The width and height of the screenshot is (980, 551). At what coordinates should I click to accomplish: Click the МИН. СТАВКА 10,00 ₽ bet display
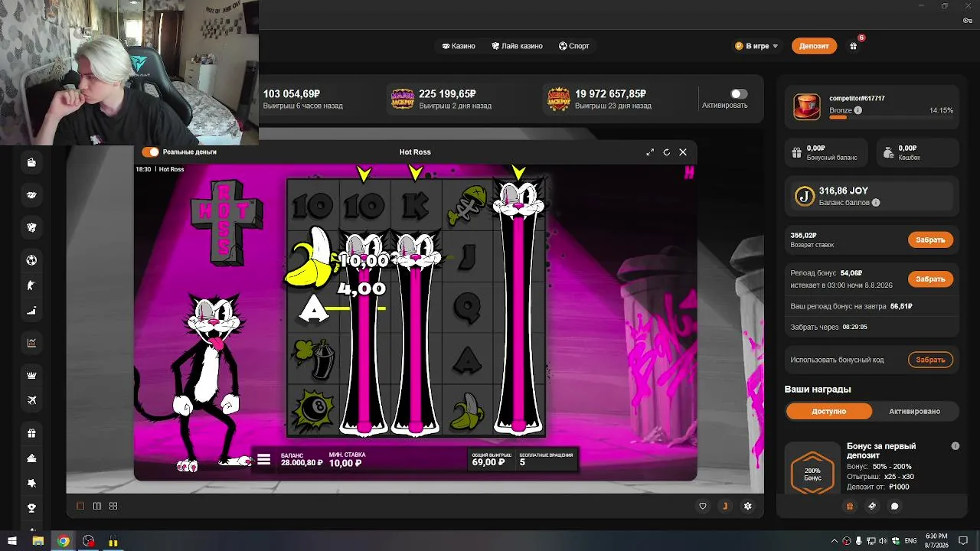pyautogui.click(x=348, y=459)
